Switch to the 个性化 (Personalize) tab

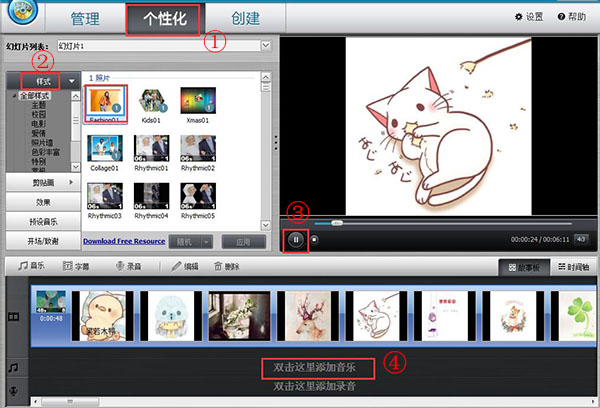tap(165, 18)
